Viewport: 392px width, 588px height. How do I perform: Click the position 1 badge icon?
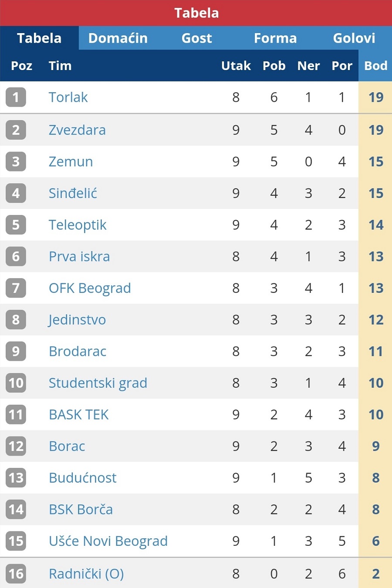point(16,97)
